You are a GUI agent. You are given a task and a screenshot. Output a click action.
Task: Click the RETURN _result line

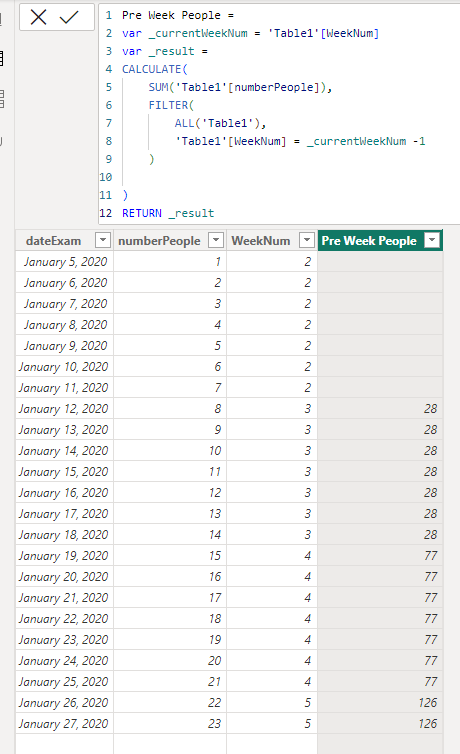pos(168,213)
